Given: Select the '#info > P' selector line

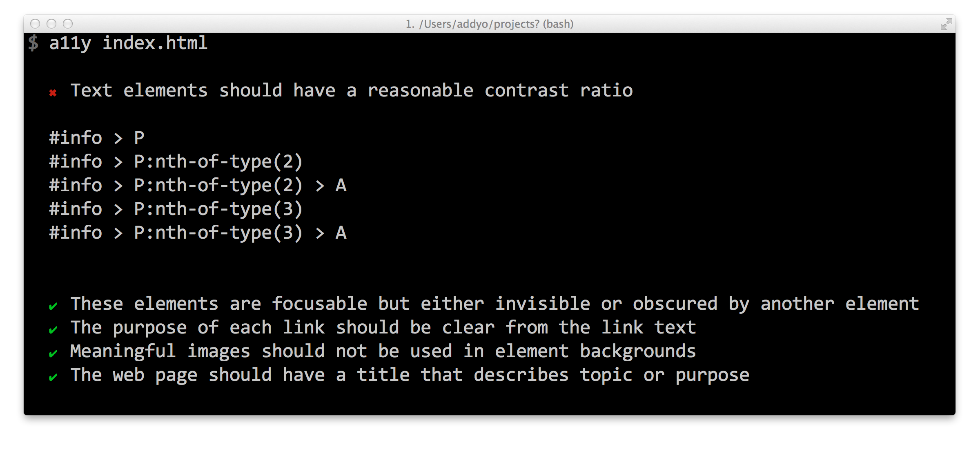Looking at the screenshot, I should [x=97, y=138].
